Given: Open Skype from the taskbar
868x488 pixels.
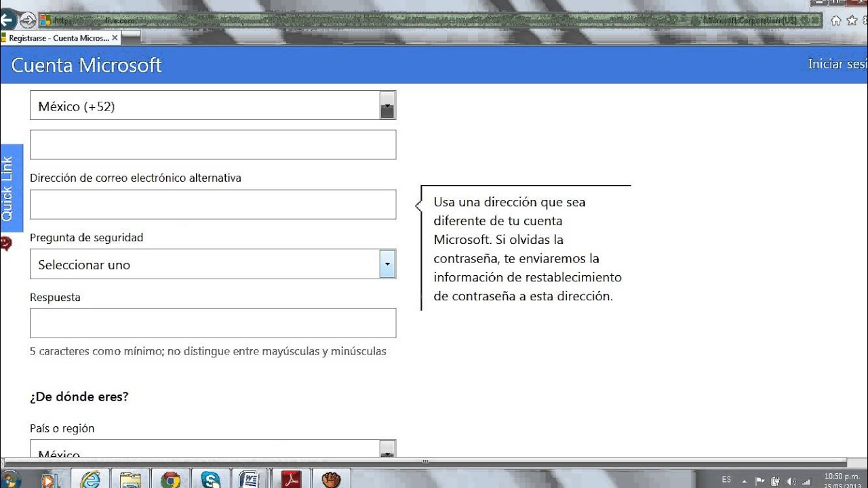Looking at the screenshot, I should point(211,479).
